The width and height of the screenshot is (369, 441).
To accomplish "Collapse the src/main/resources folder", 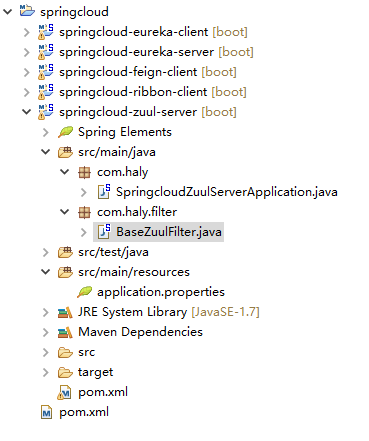I will (x=46, y=272).
